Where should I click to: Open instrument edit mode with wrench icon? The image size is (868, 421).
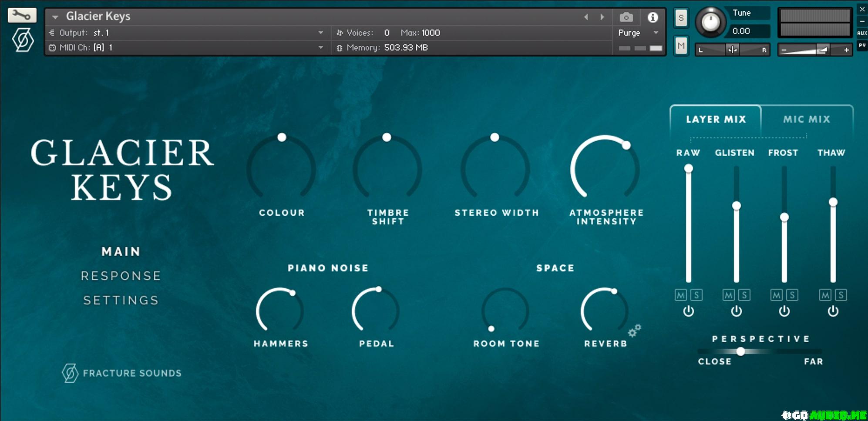point(21,16)
